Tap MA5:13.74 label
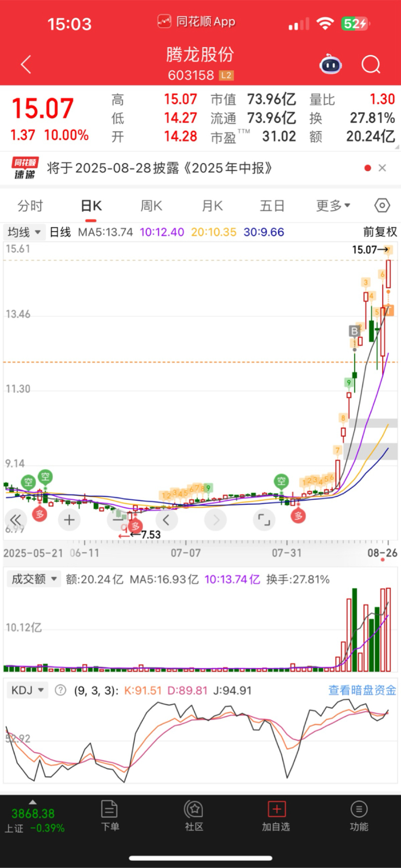The image size is (401, 868). pyautogui.click(x=105, y=232)
